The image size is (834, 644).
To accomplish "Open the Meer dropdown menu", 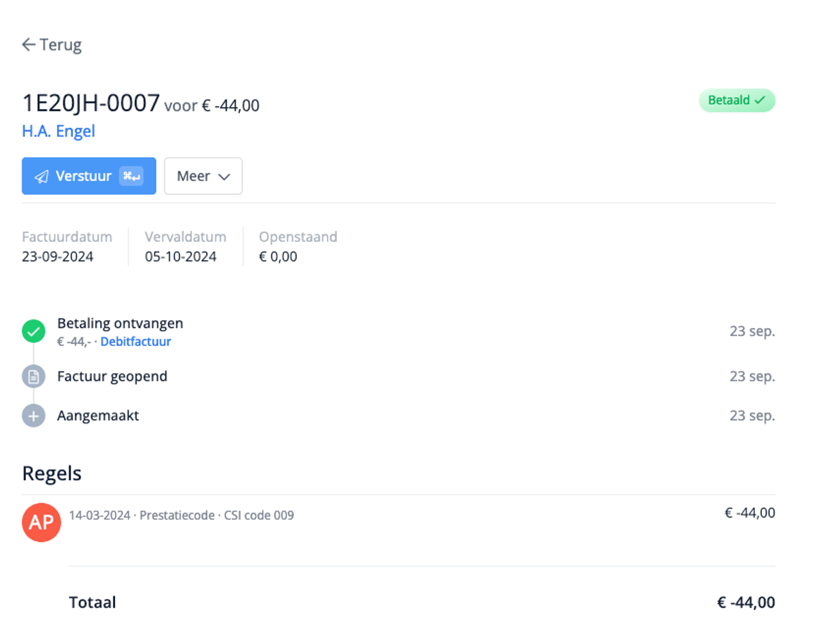I will (203, 176).
